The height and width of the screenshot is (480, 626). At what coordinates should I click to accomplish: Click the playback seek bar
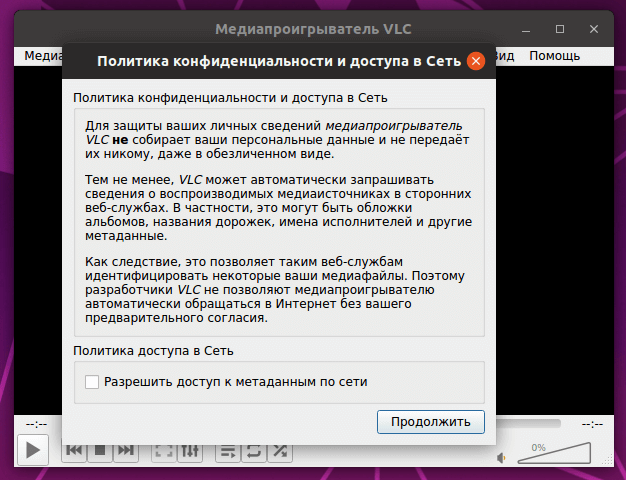(529, 423)
